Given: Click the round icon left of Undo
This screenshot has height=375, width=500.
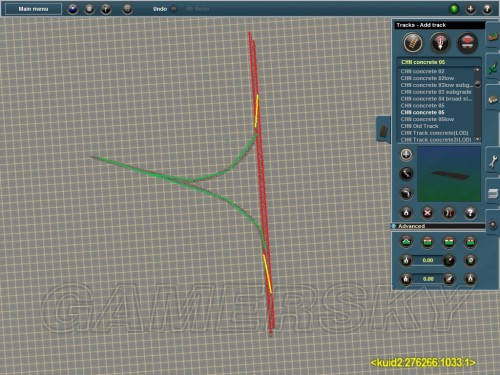Looking at the screenshot, I should point(127,9).
